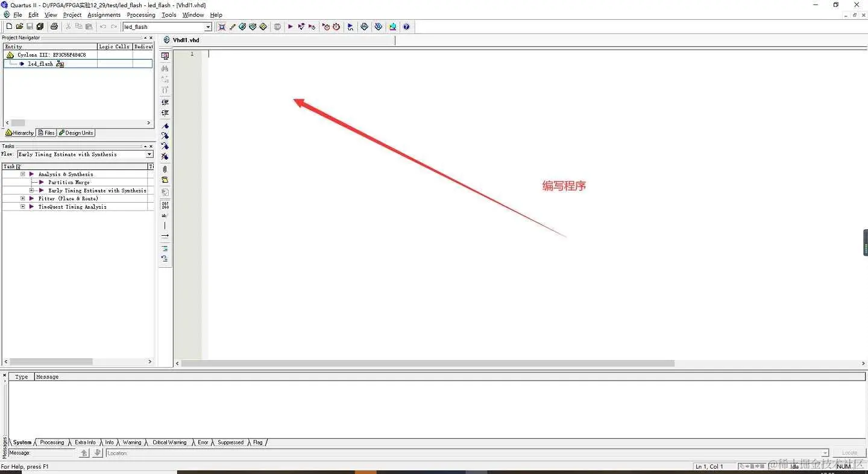Open the Compilation Report toolbar icon
Image resolution: width=868 pixels, height=474 pixels.
tap(364, 27)
